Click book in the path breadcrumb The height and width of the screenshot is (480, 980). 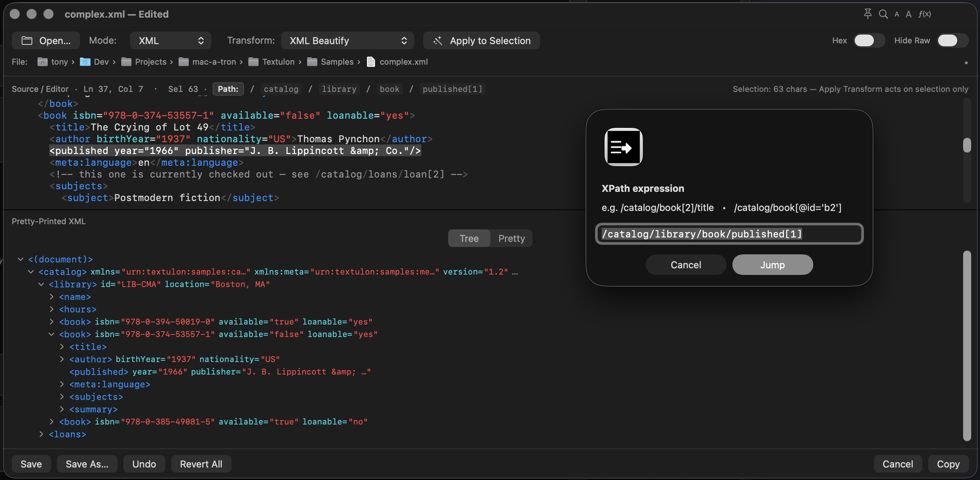click(390, 89)
